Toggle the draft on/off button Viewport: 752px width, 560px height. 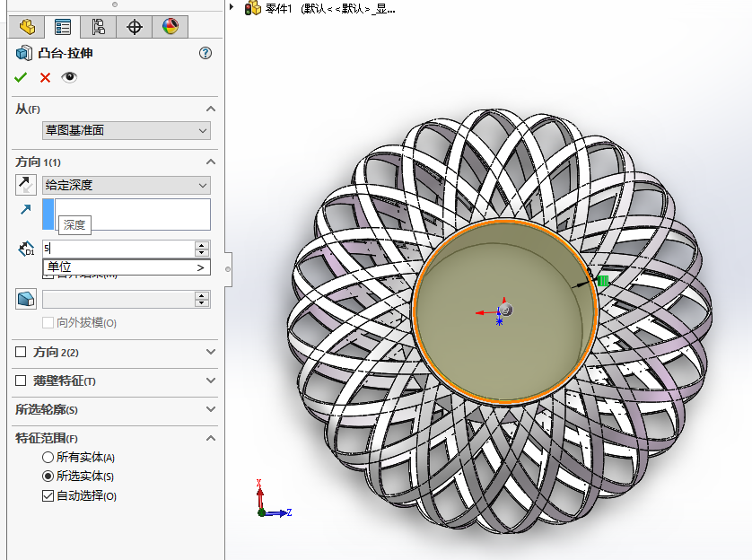tap(26, 299)
